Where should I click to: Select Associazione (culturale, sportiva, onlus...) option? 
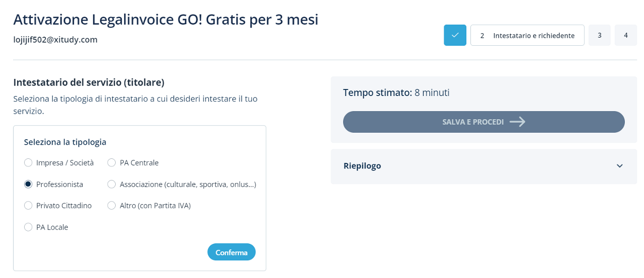tap(112, 184)
